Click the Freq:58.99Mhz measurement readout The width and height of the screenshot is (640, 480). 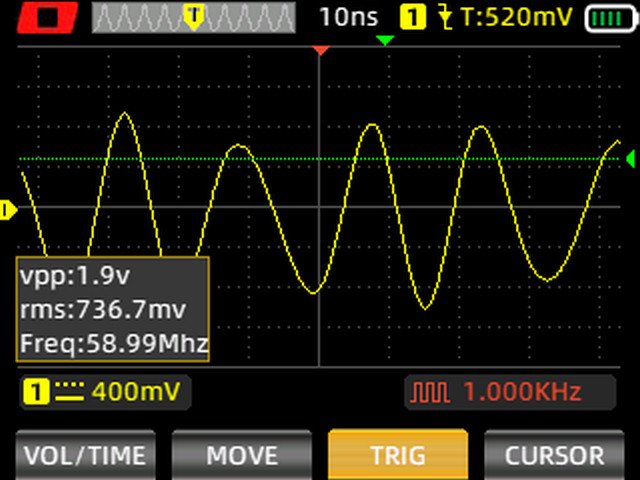(x=113, y=345)
